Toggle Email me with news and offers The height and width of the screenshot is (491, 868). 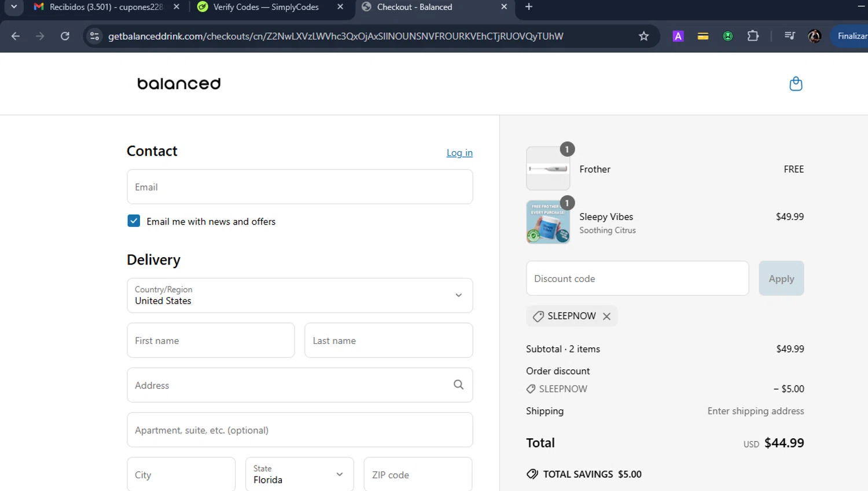coord(134,221)
